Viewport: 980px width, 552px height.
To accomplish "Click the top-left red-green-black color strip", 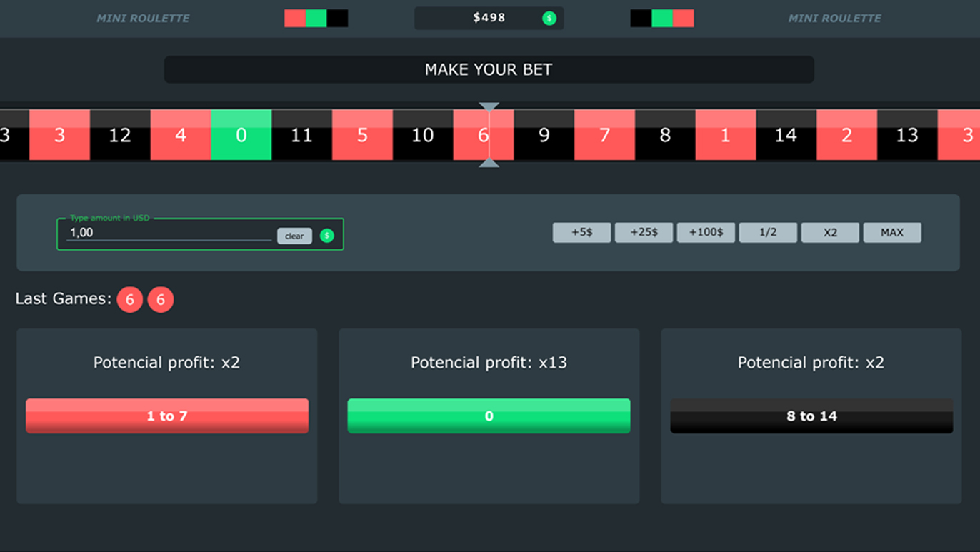I will [316, 19].
